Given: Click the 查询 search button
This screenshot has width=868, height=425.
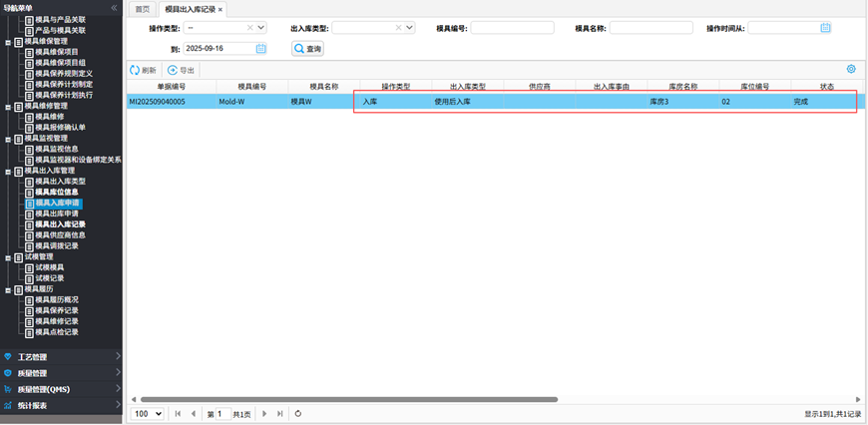Looking at the screenshot, I should point(307,48).
